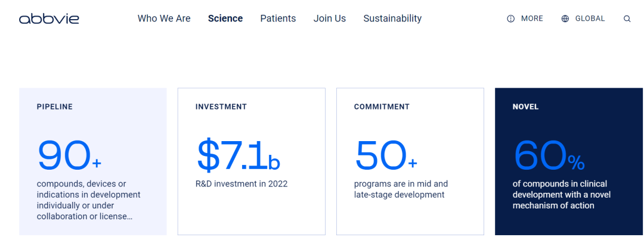Expand the MORE options menu
The image size is (644, 237).
pos(525,18)
